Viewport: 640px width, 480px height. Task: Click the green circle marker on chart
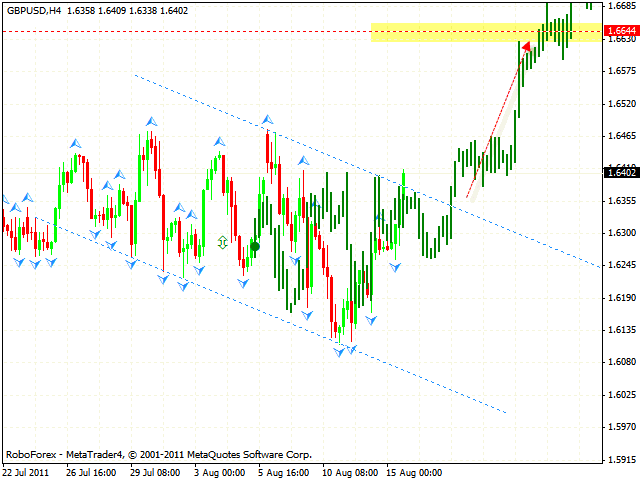(255, 246)
